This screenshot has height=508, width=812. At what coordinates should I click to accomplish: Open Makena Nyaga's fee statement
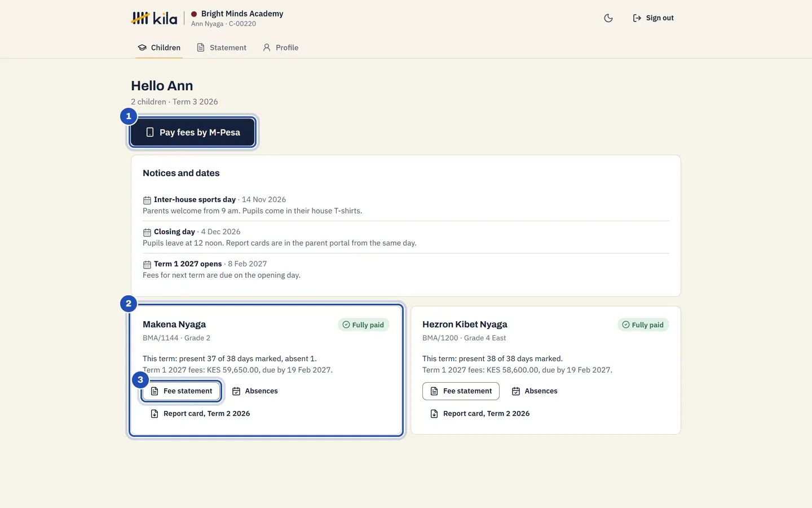click(x=181, y=391)
